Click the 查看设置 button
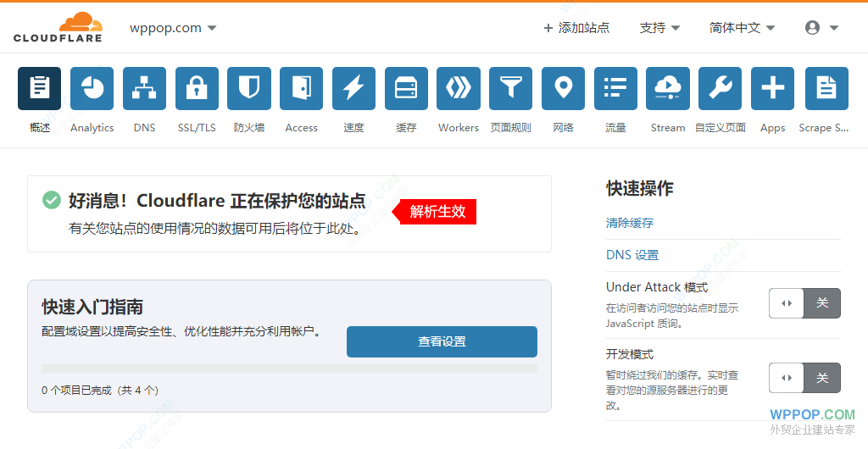 point(442,341)
